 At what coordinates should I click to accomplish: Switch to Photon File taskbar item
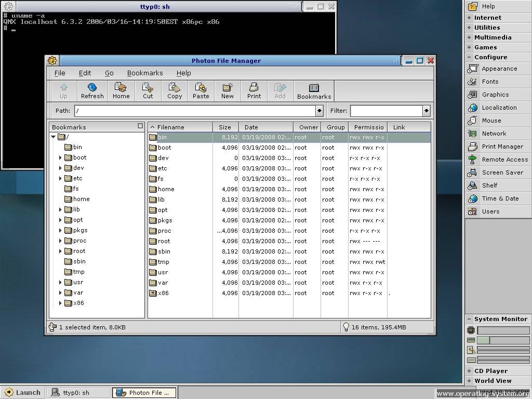[144, 393]
